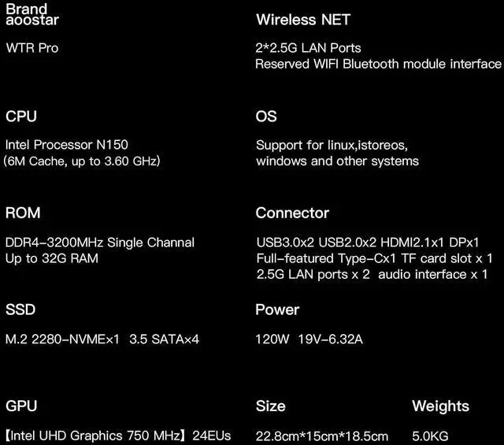Viewport: 504px width, 445px height.
Task: Click the ROM section heading
Action: pos(23,213)
